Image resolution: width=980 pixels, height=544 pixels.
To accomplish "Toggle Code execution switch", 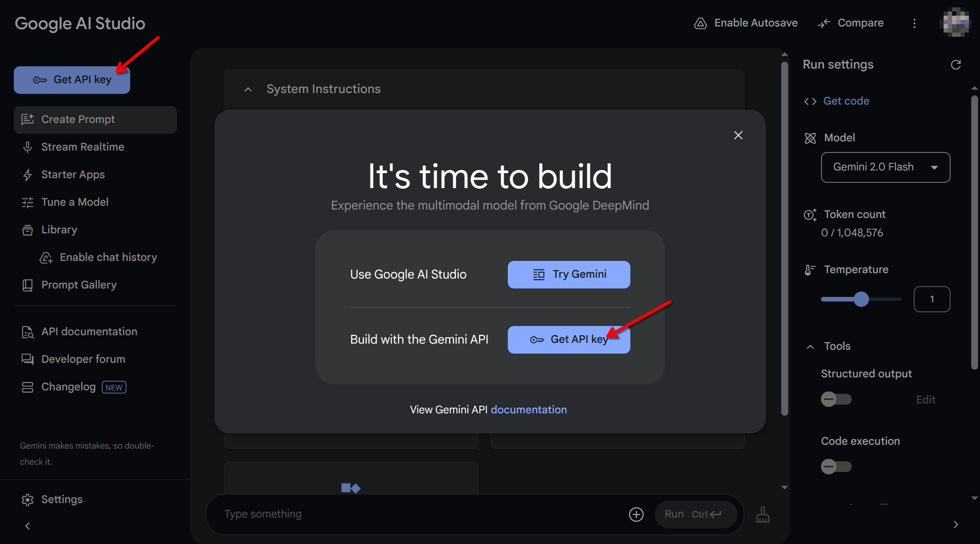I will pyautogui.click(x=836, y=467).
